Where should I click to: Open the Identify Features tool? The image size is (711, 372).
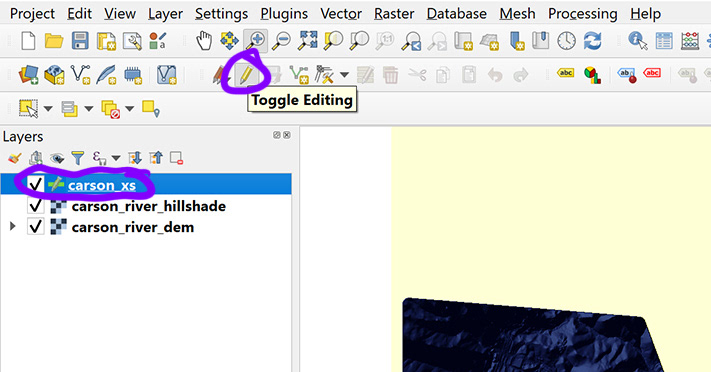tap(638, 41)
